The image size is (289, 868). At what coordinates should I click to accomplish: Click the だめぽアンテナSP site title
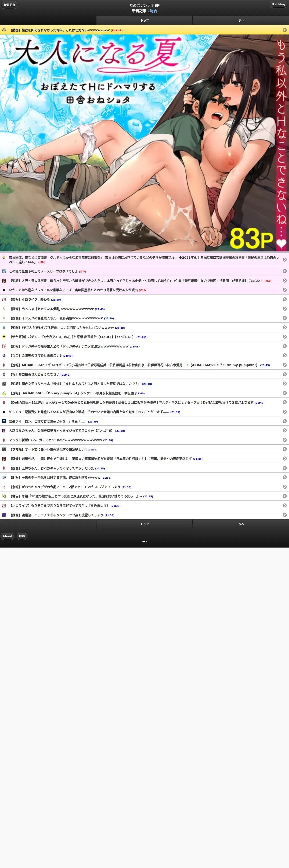coord(144,5)
